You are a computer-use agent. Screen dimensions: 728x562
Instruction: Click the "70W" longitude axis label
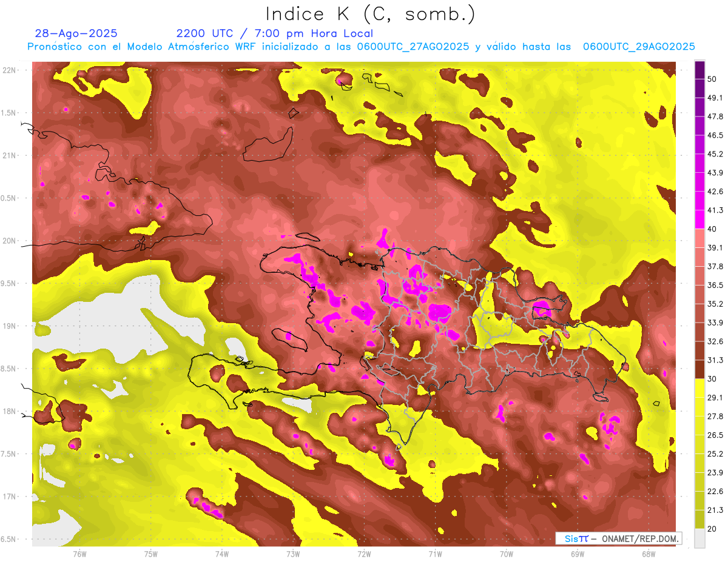tap(506, 554)
